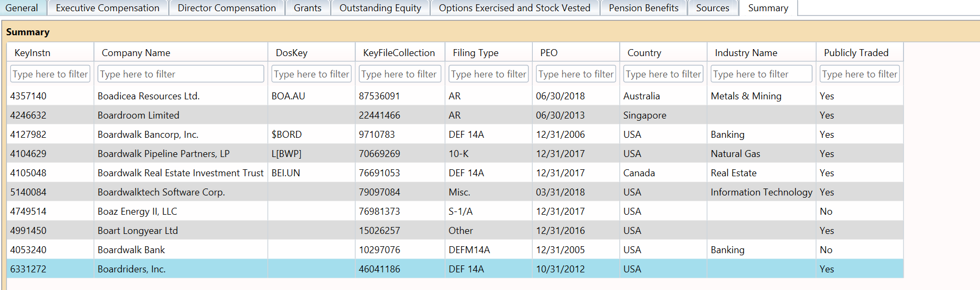The width and height of the screenshot is (980, 290).
Task: Open the Executive Compensation tab
Action: [x=107, y=8]
